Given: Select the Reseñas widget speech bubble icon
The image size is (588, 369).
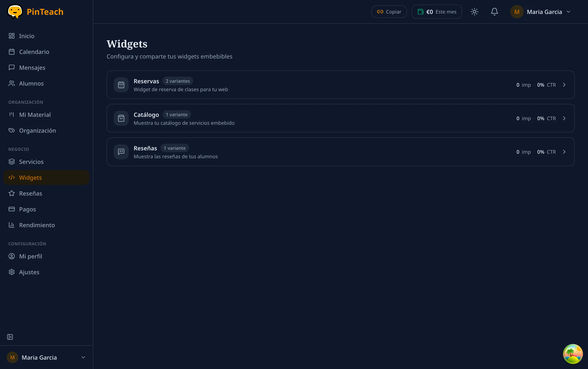Looking at the screenshot, I should pyautogui.click(x=121, y=152).
